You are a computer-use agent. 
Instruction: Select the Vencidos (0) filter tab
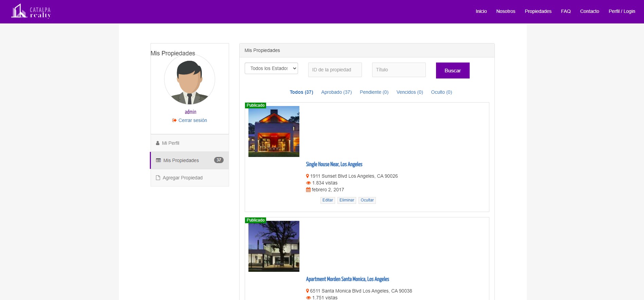(410, 92)
